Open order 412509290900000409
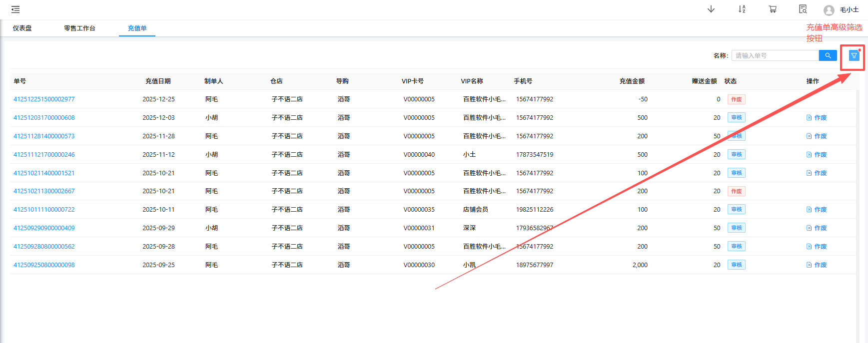This screenshot has width=868, height=343. 44,228
